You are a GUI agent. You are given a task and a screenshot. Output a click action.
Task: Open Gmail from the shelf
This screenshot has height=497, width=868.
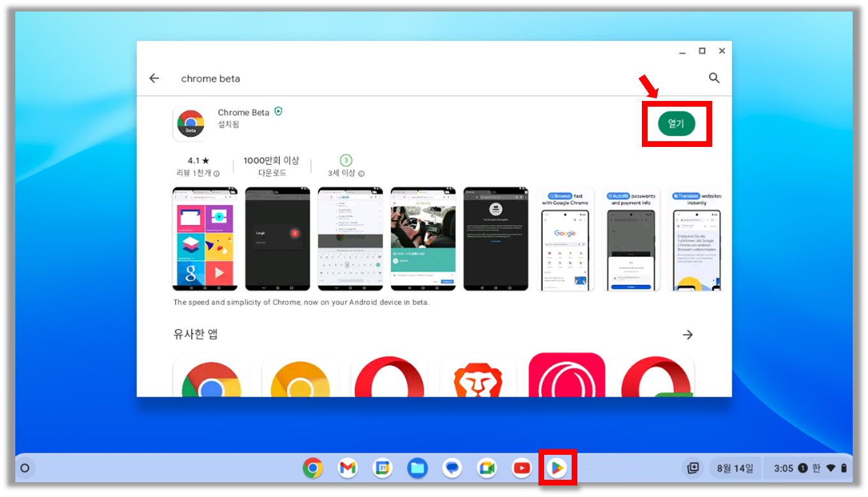coord(347,468)
